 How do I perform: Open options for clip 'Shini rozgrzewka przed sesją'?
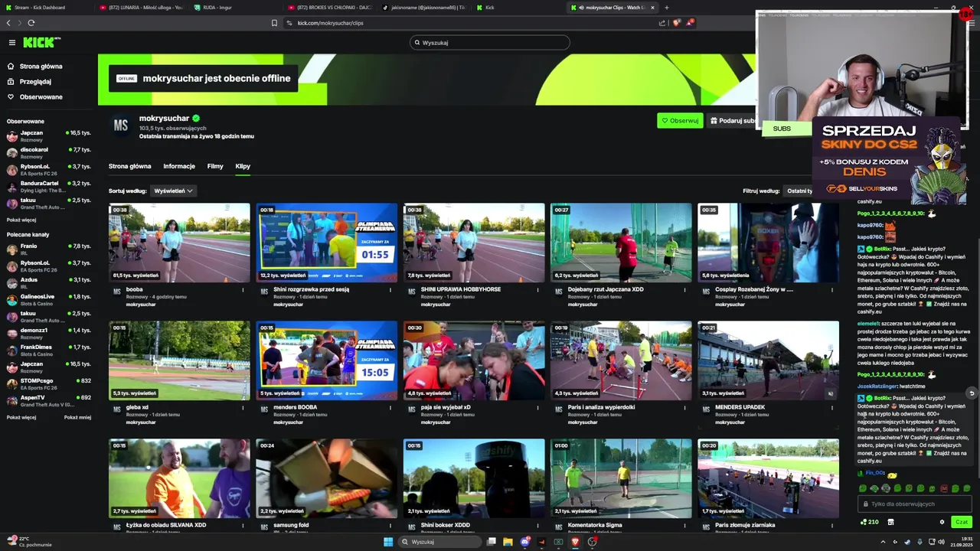coord(390,290)
